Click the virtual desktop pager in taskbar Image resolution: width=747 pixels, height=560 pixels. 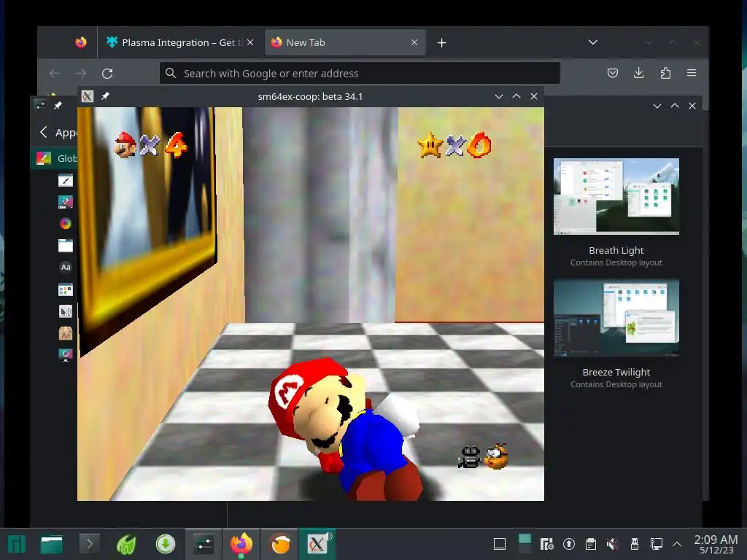click(x=525, y=544)
